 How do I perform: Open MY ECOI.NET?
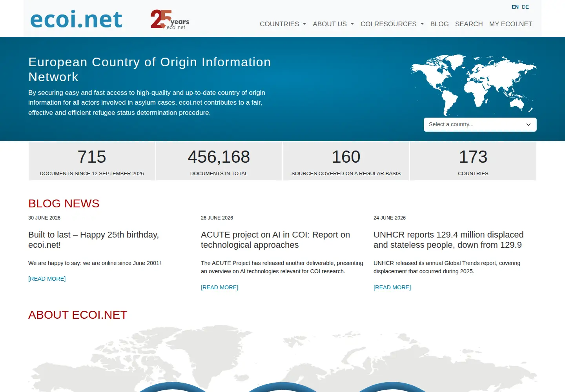511,24
